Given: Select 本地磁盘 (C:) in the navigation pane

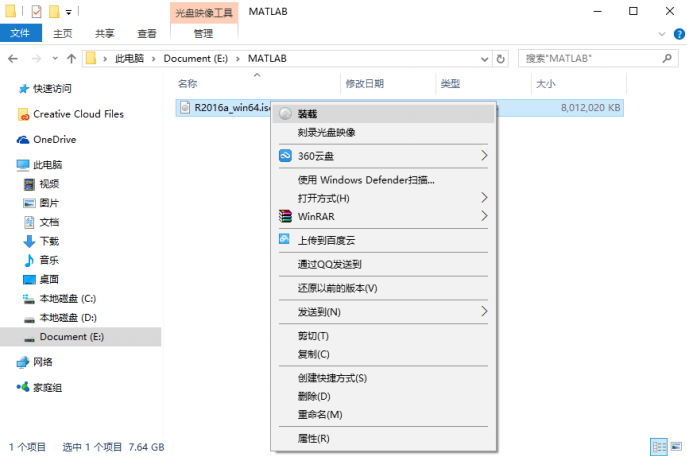Looking at the screenshot, I should pos(68,299).
